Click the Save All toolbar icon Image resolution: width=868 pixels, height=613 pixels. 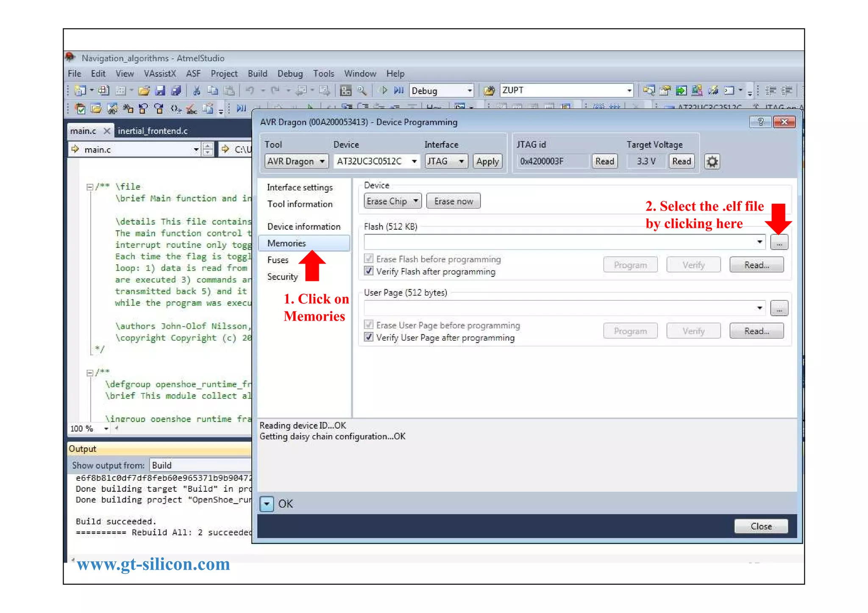[x=176, y=90]
